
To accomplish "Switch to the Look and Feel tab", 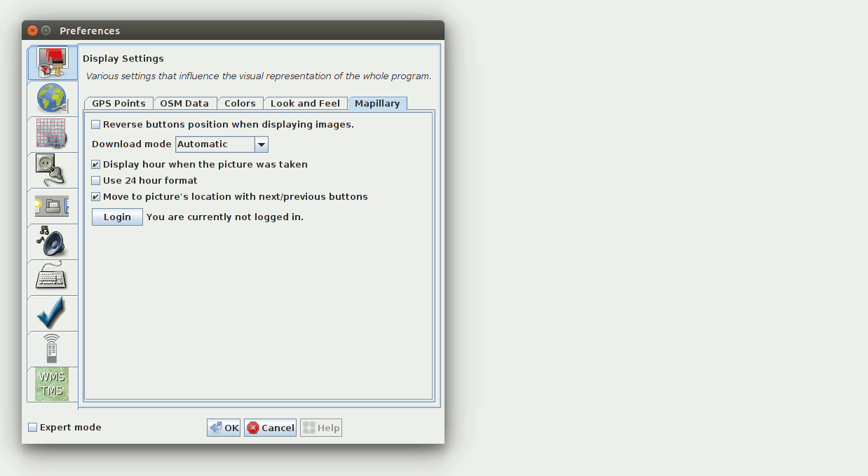I will coord(305,104).
